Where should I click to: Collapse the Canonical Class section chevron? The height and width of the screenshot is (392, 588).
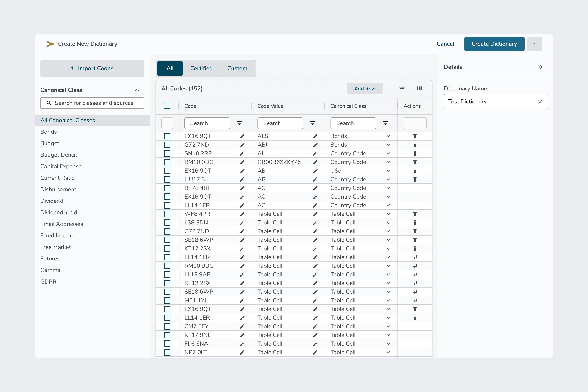click(137, 90)
